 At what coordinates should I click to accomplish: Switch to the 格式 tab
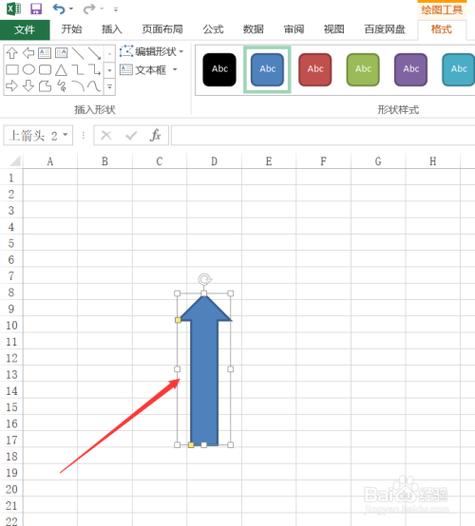441,30
